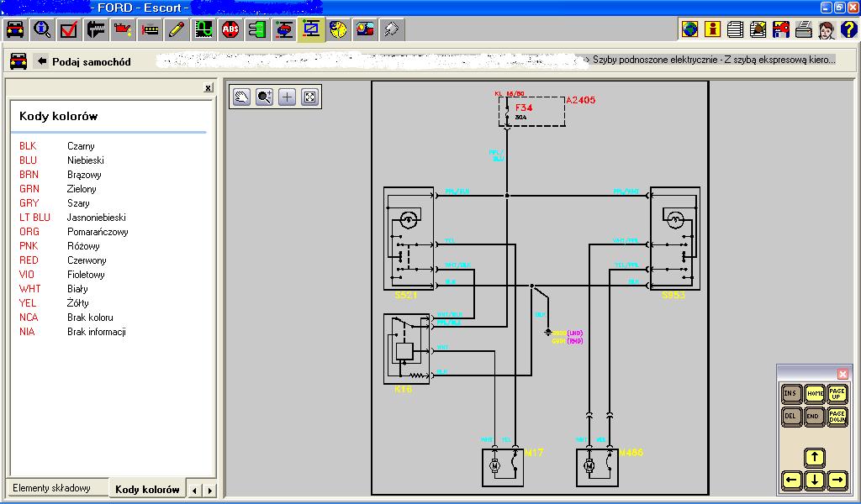Open the magnifier info search tool
Screen dimensions: 861x504
tap(42, 29)
